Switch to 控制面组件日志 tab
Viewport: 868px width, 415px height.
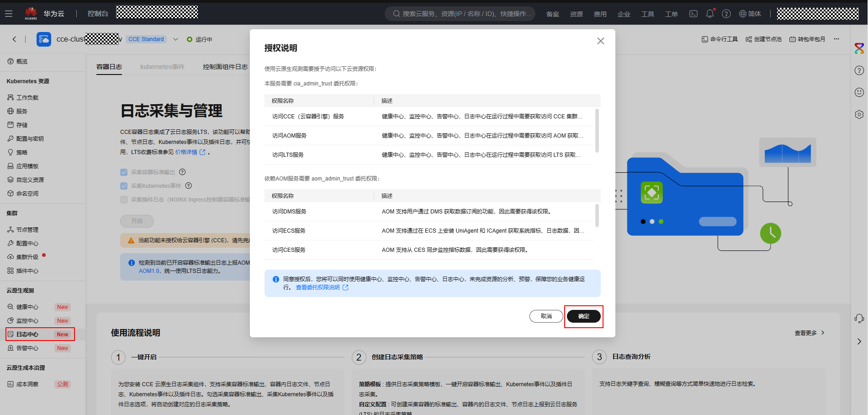pos(225,67)
